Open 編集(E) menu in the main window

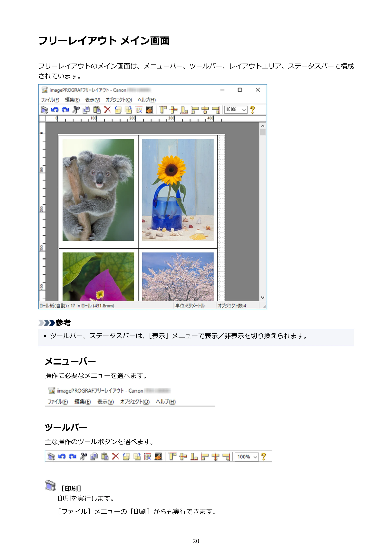tap(72, 100)
